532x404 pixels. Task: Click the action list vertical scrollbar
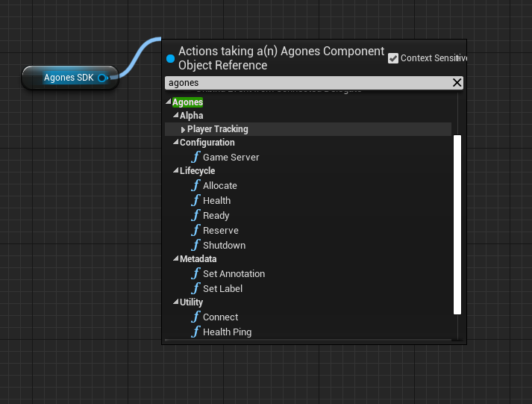point(458,224)
